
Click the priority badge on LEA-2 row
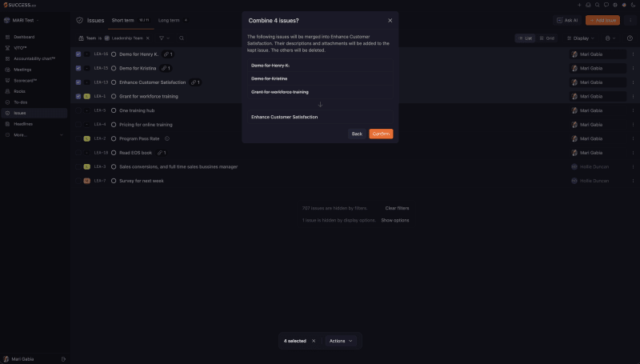(87, 138)
